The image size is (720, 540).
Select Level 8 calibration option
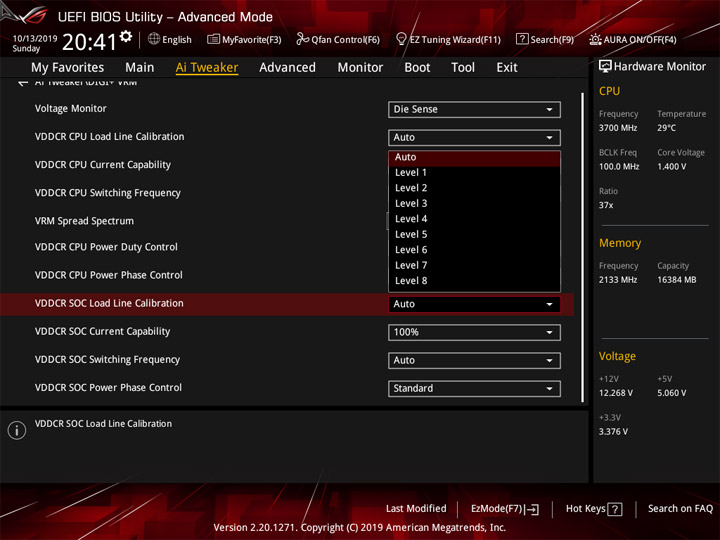coord(474,281)
